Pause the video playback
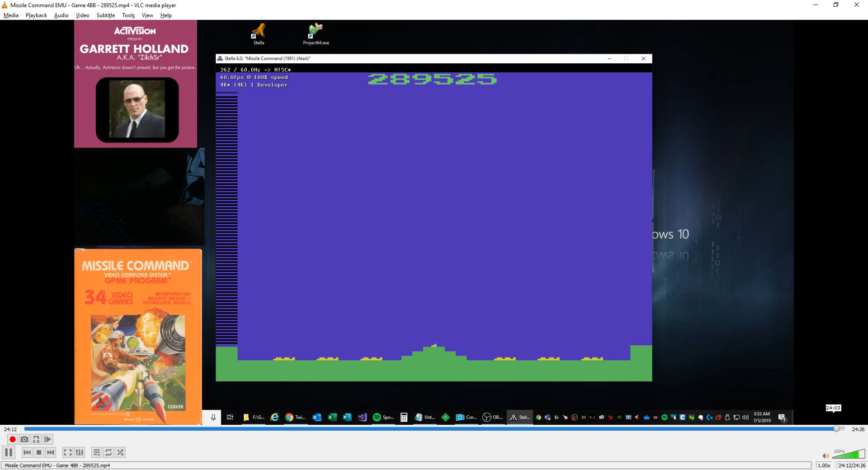Viewport: 868px width, 470px height. 9,452
